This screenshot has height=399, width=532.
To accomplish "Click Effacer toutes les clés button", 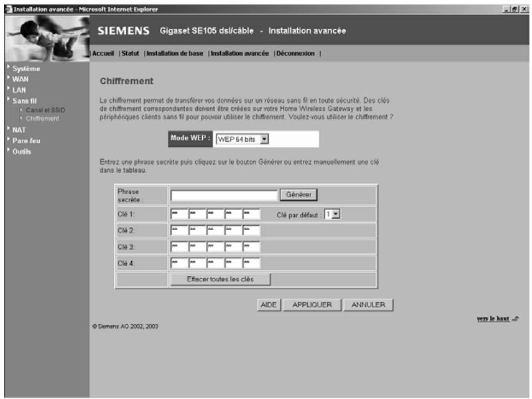I will tap(220, 279).
